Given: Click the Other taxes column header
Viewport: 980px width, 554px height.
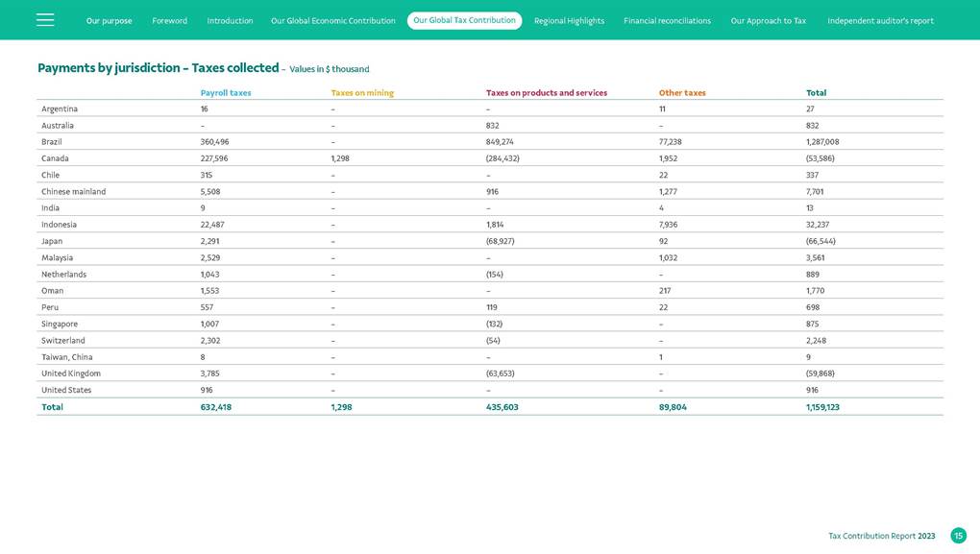Looking at the screenshot, I should point(682,93).
